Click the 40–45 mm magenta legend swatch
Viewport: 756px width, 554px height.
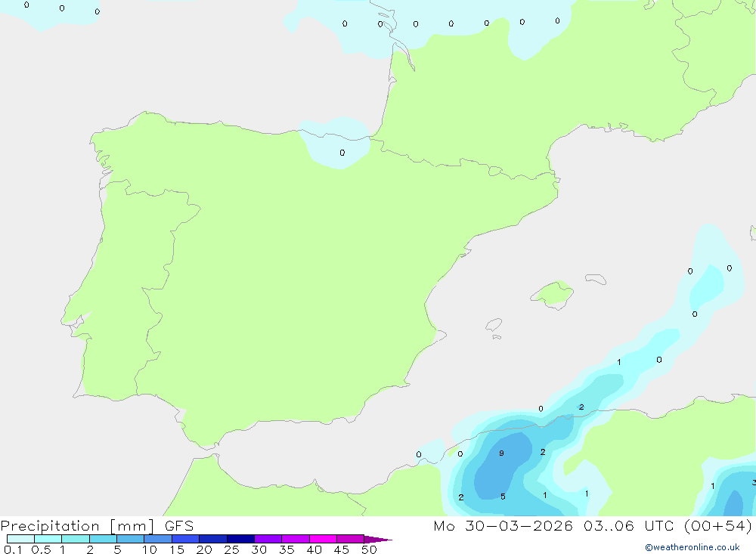[323, 539]
